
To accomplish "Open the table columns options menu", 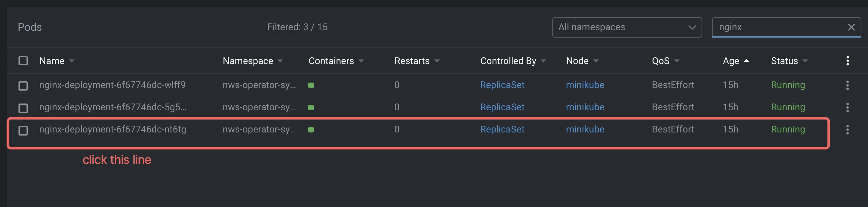I will (x=847, y=61).
